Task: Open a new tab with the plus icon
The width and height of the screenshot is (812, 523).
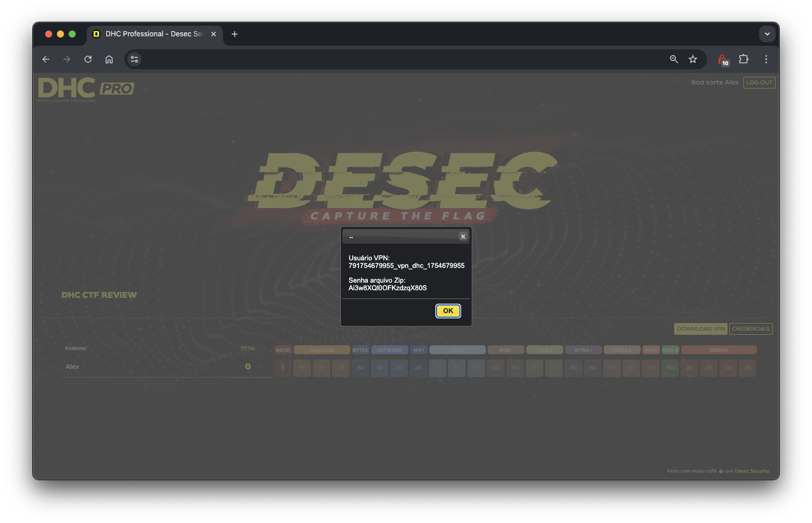Action: (235, 34)
